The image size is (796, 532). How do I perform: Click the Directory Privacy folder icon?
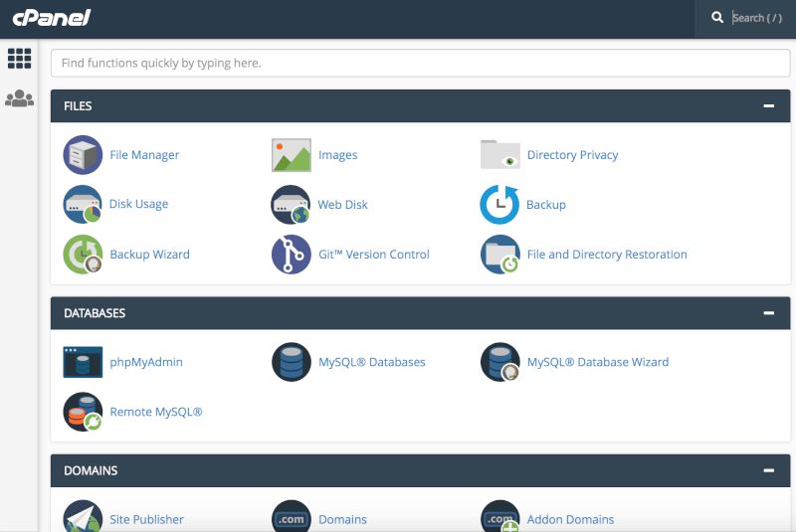[x=500, y=155]
